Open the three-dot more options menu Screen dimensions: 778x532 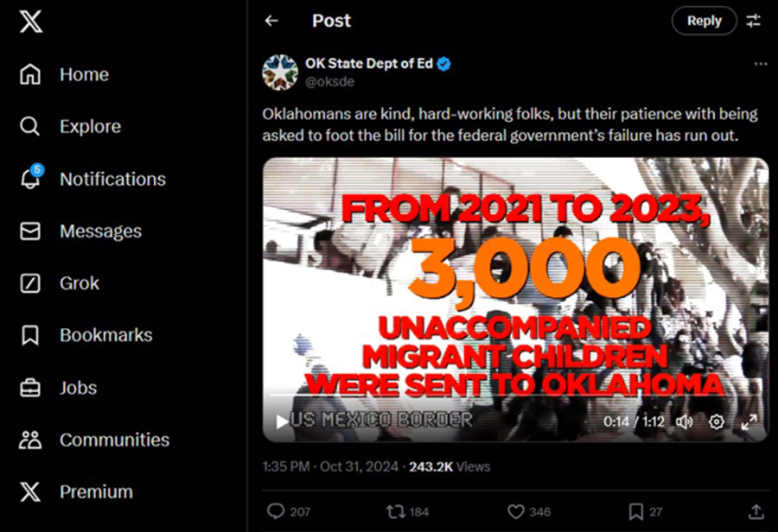pos(760,64)
